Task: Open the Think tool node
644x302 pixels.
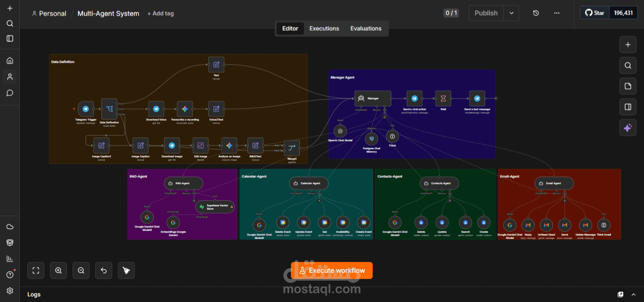Action: [x=392, y=136]
